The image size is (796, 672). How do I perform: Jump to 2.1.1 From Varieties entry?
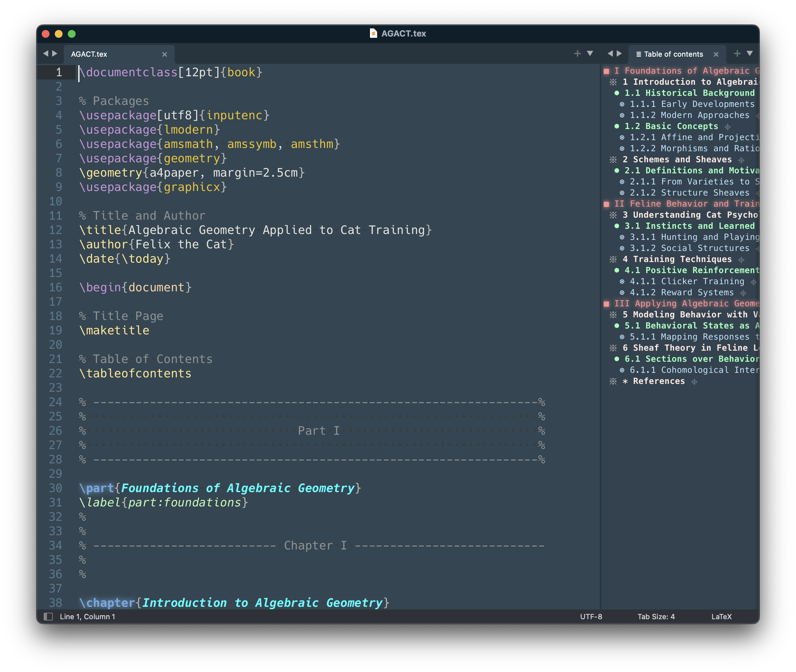[694, 181]
